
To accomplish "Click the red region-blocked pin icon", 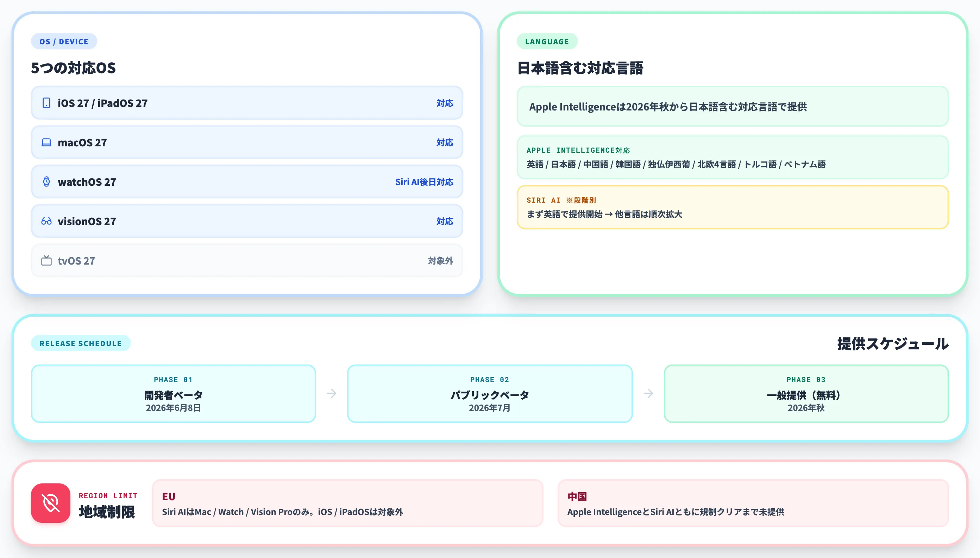I will (51, 503).
